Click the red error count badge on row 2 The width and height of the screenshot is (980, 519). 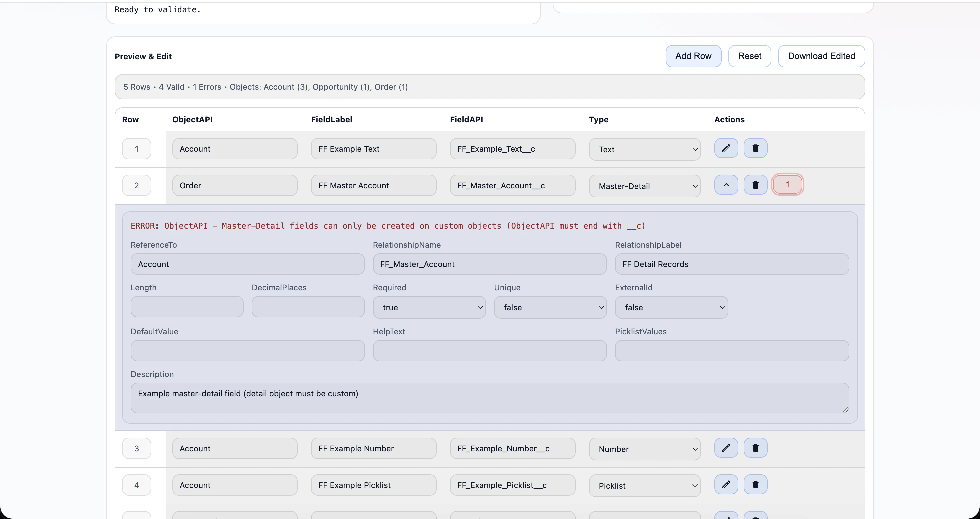click(787, 185)
